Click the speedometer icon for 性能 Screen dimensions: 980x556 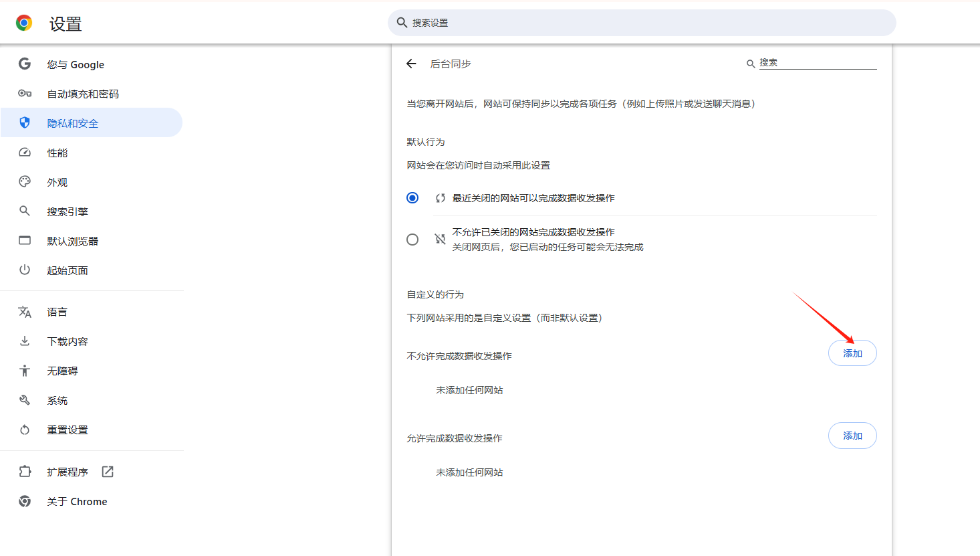click(25, 153)
